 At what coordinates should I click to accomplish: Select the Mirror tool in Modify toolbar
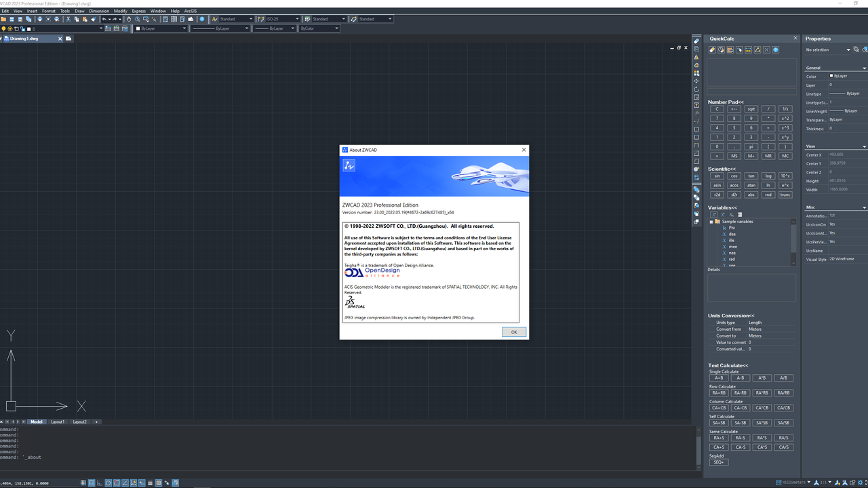[696, 57]
